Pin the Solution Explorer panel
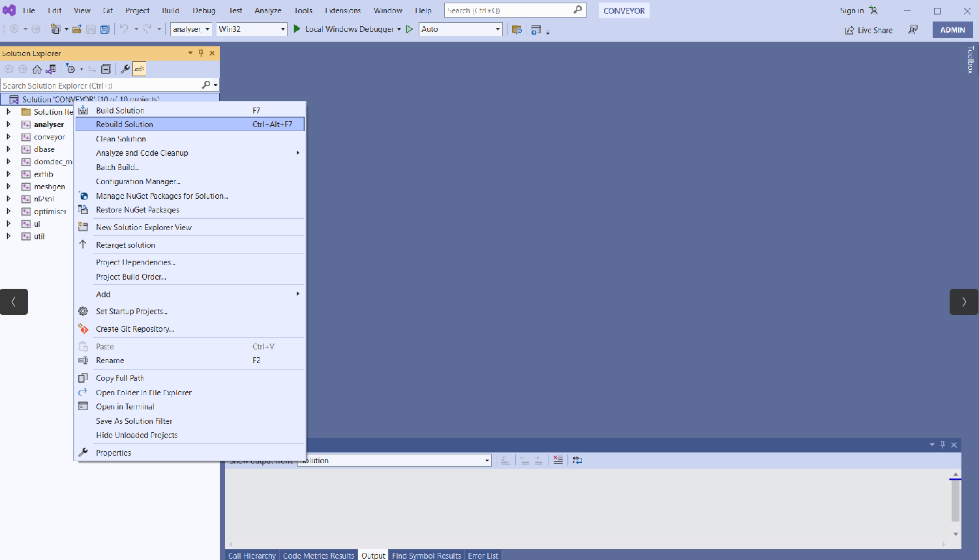979x560 pixels. click(201, 53)
